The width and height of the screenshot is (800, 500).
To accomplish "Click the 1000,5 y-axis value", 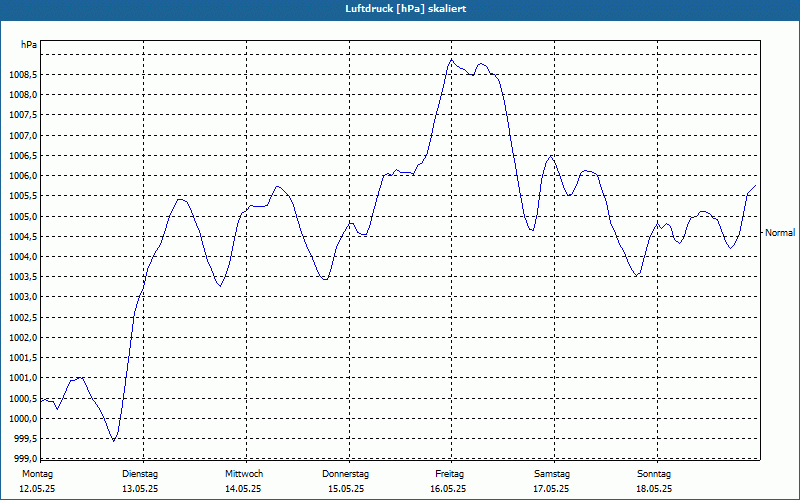I will pyautogui.click(x=23, y=398).
